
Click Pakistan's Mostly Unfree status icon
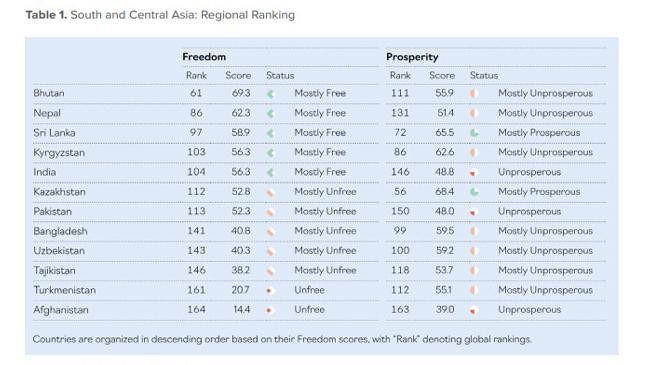[x=271, y=212]
